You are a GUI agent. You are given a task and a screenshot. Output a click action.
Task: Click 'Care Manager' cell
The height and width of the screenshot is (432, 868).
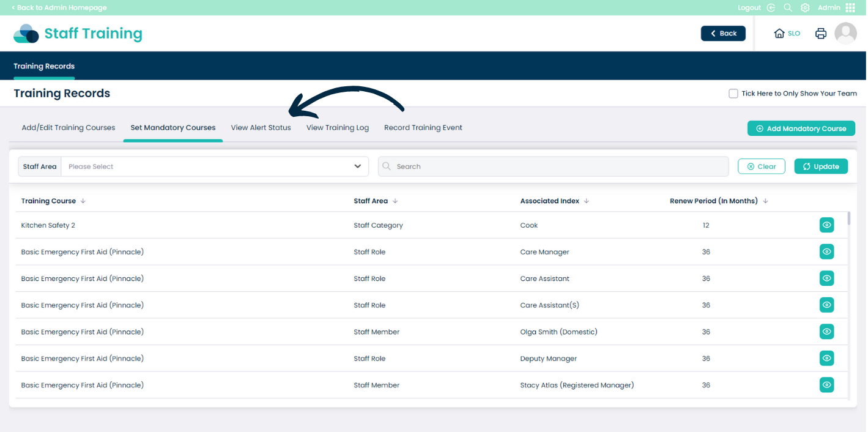(545, 252)
